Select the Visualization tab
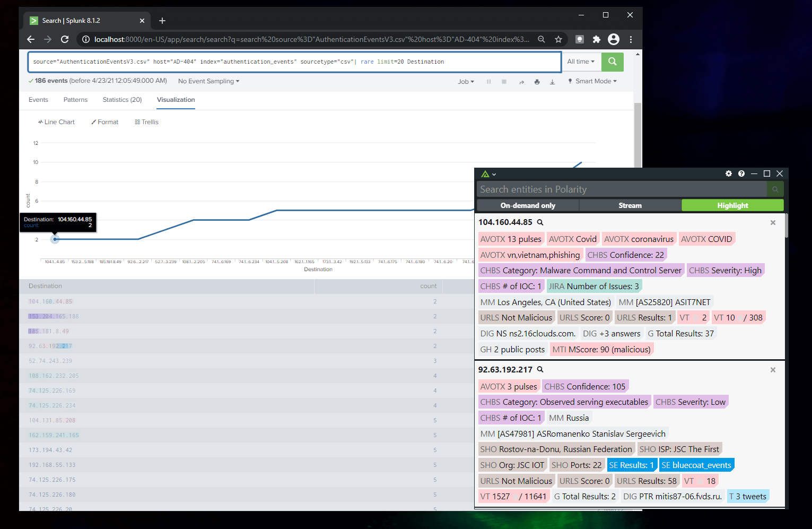This screenshot has height=529, width=812. coord(176,100)
